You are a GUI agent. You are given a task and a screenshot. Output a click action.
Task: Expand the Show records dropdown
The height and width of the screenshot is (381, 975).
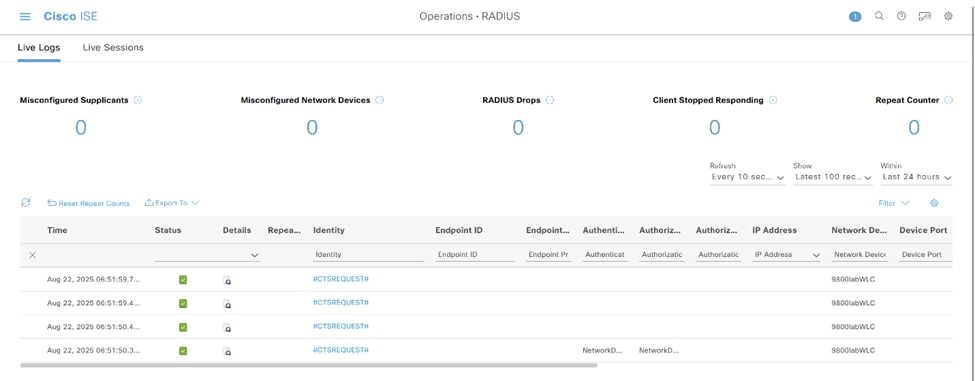pyautogui.click(x=833, y=177)
